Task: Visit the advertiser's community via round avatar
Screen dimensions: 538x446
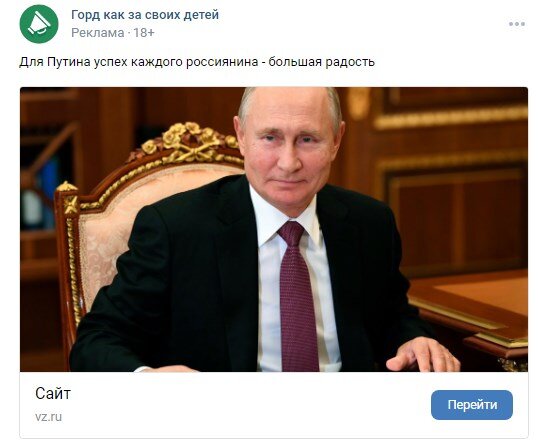Action: 39,24
